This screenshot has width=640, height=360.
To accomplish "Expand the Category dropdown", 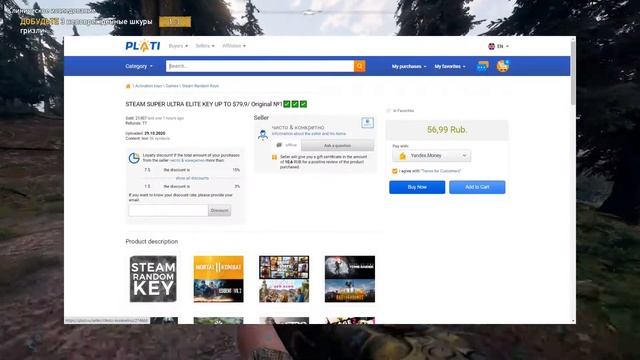I will (x=139, y=66).
